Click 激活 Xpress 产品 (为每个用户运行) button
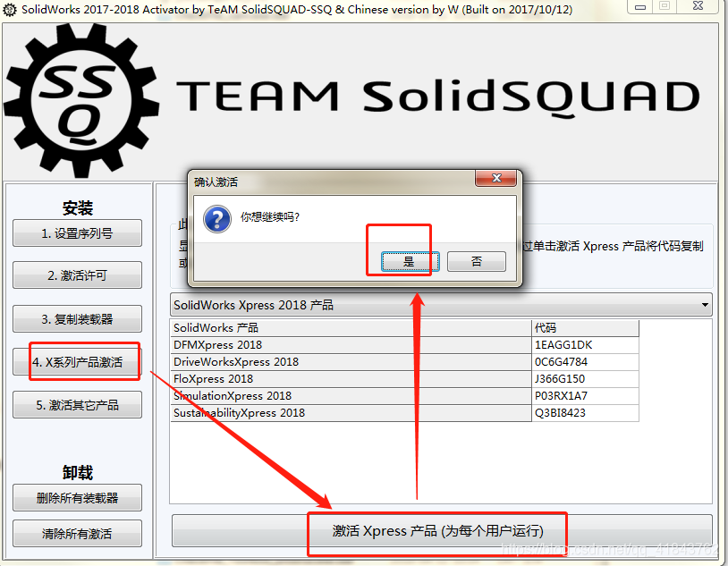 coord(442,531)
